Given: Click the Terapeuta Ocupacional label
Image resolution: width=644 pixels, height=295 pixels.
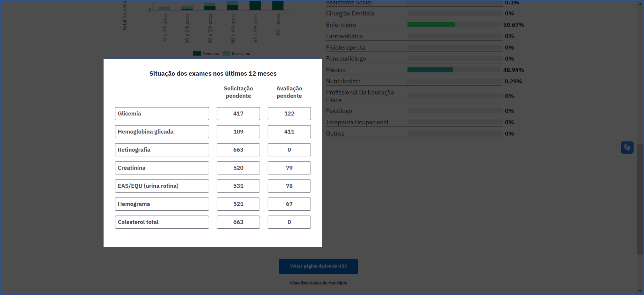Looking at the screenshot, I should [357, 122].
